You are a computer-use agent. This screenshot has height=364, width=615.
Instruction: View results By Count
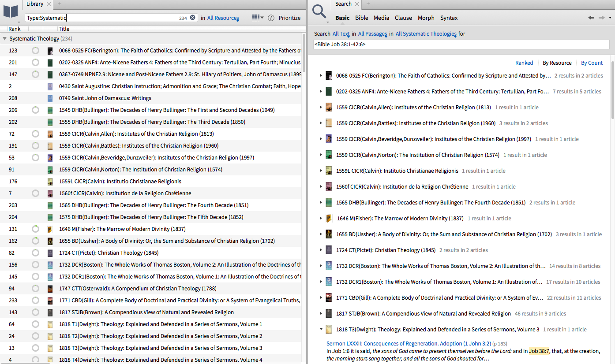[x=592, y=63]
